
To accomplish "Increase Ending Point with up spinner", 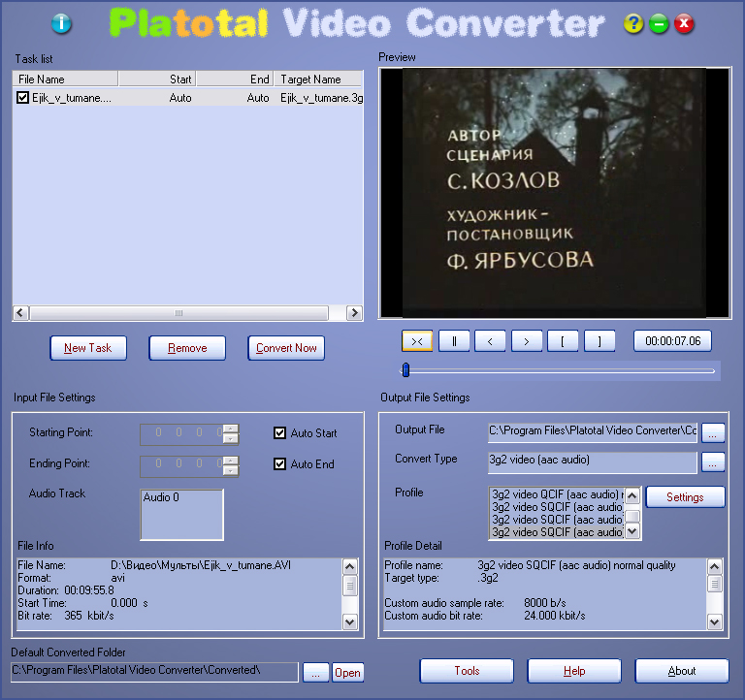I will click(231, 461).
